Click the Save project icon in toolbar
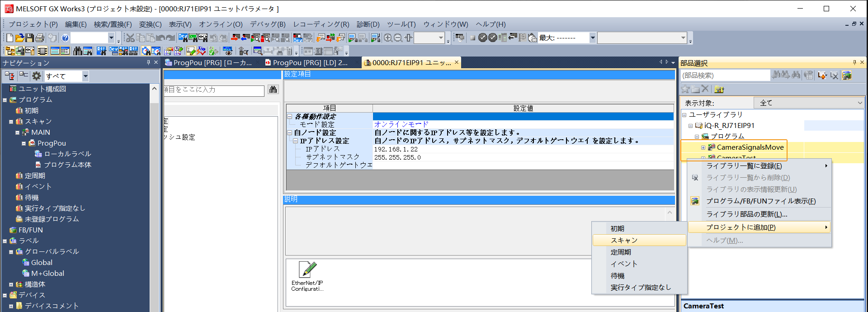 (30, 38)
